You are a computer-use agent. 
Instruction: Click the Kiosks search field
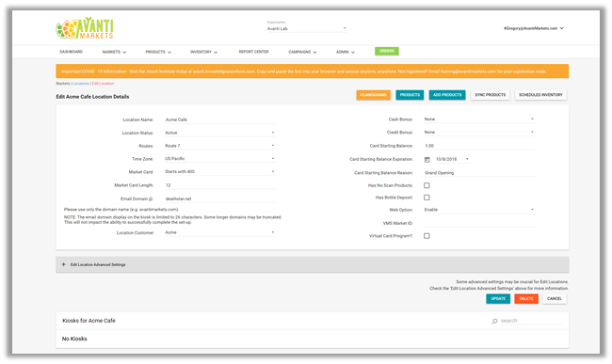coord(531,321)
